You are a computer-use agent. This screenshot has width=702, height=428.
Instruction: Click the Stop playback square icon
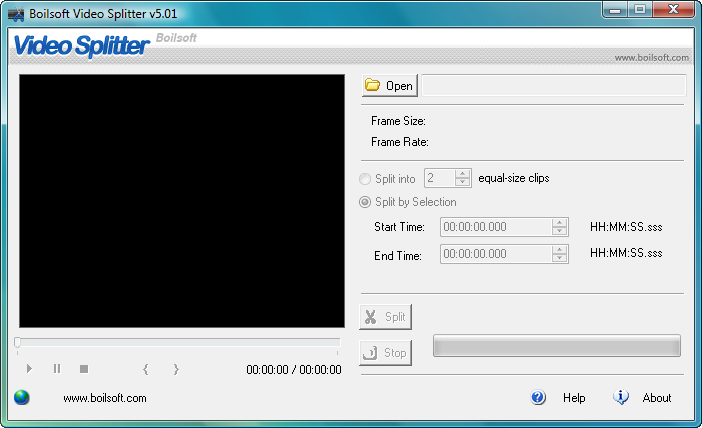84,369
